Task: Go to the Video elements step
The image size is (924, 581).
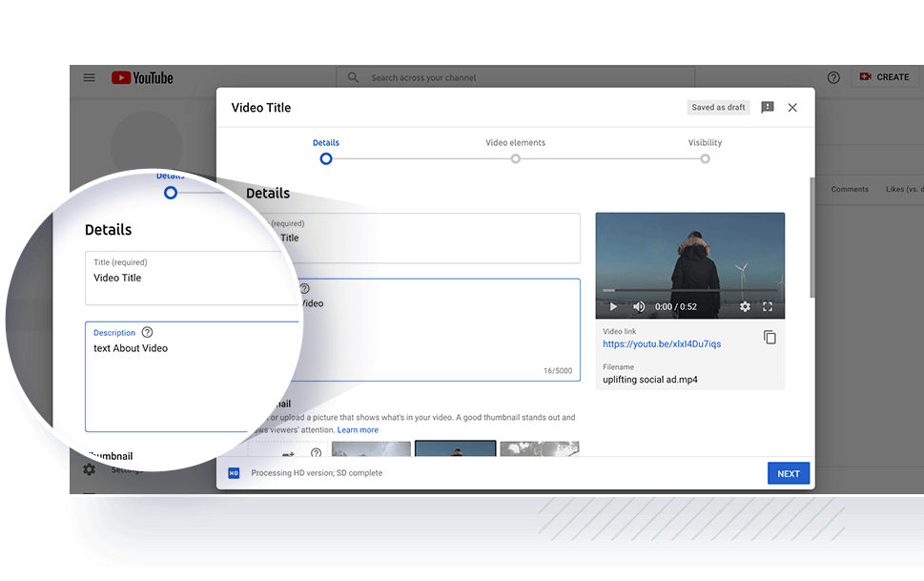Action: (516, 158)
